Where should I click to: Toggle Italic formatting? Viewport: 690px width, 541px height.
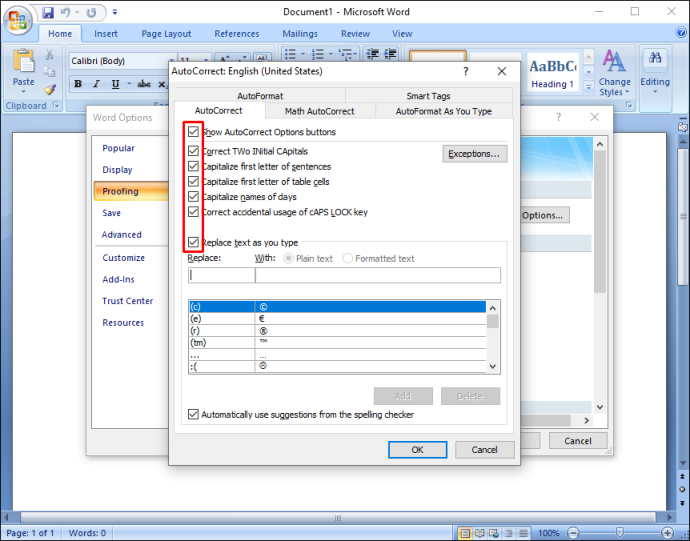(96, 84)
